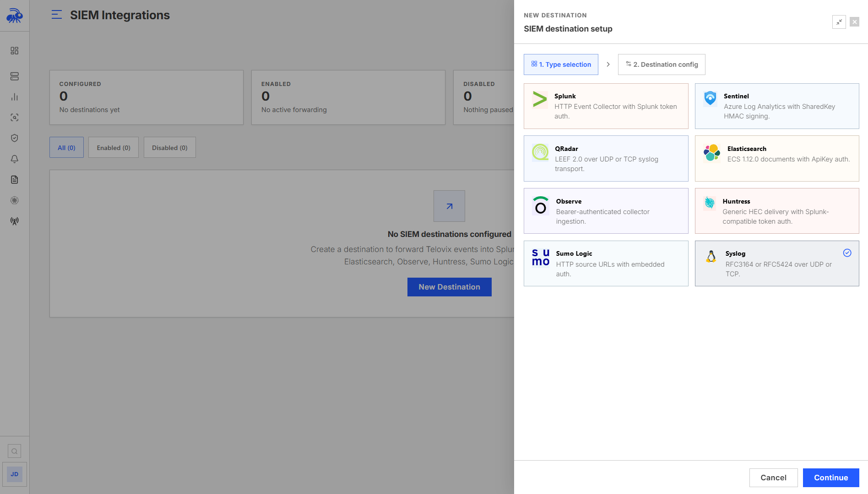This screenshot has height=494, width=868.
Task: Pick the Observe destination card
Action: pyautogui.click(x=606, y=211)
